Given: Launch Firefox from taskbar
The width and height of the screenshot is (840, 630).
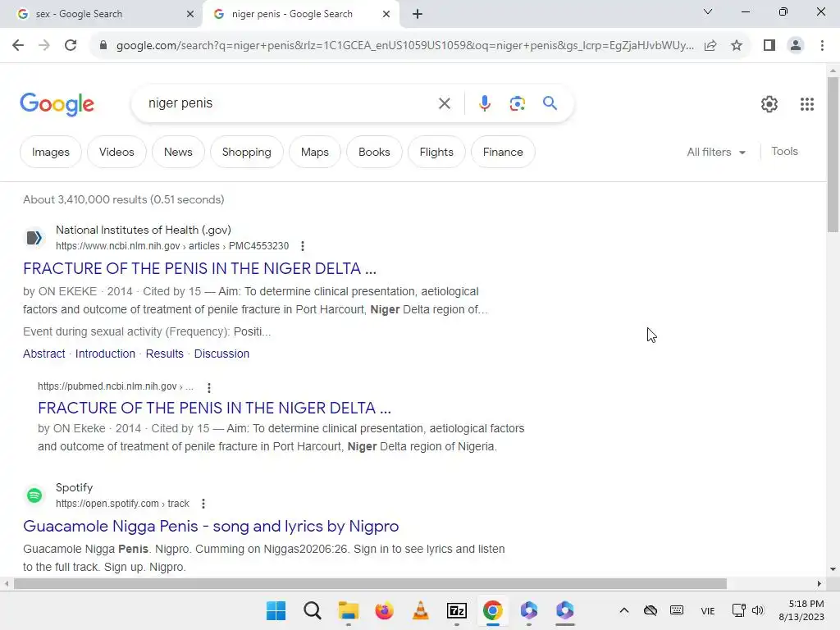Looking at the screenshot, I should click(x=384, y=610).
